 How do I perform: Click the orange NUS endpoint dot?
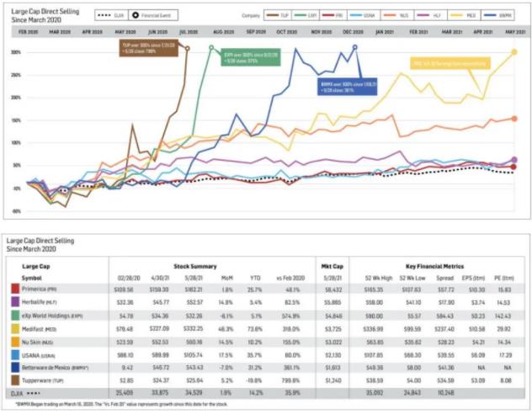pos(514,119)
